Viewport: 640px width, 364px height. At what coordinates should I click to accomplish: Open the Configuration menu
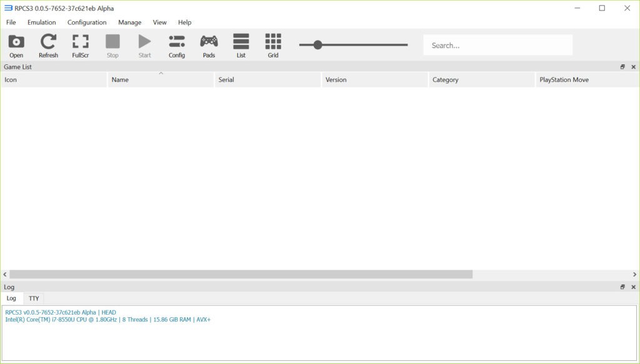pos(87,22)
